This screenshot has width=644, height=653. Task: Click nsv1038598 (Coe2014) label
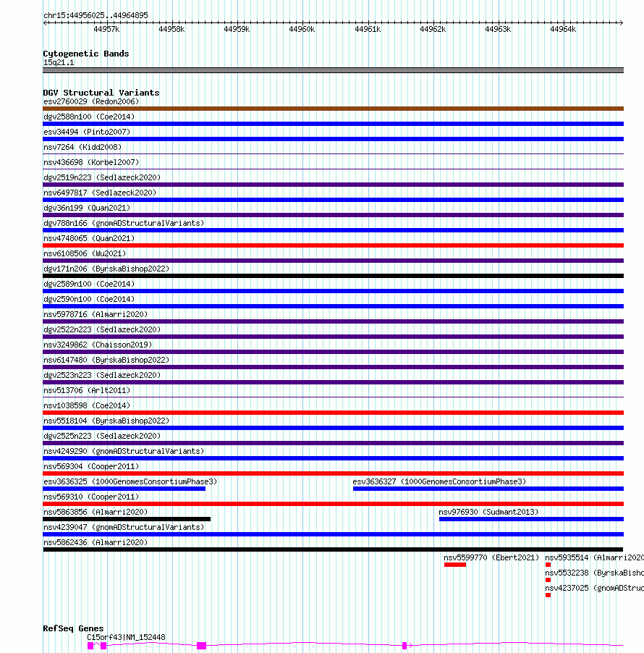(87, 405)
